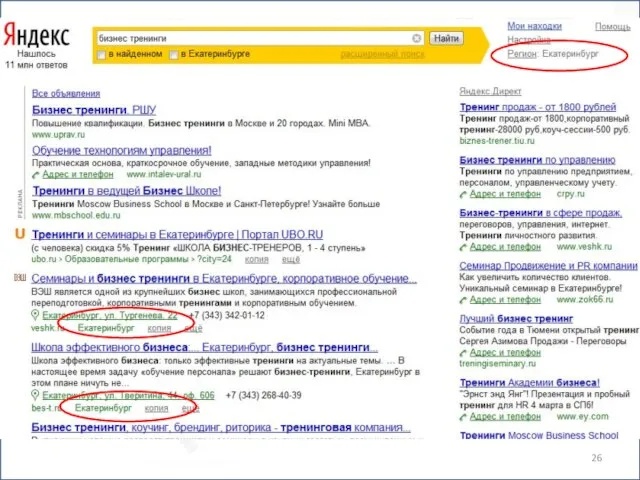Click the location pin before ул. Тургенева address
This screenshot has width=640, height=480.
(x=37, y=316)
